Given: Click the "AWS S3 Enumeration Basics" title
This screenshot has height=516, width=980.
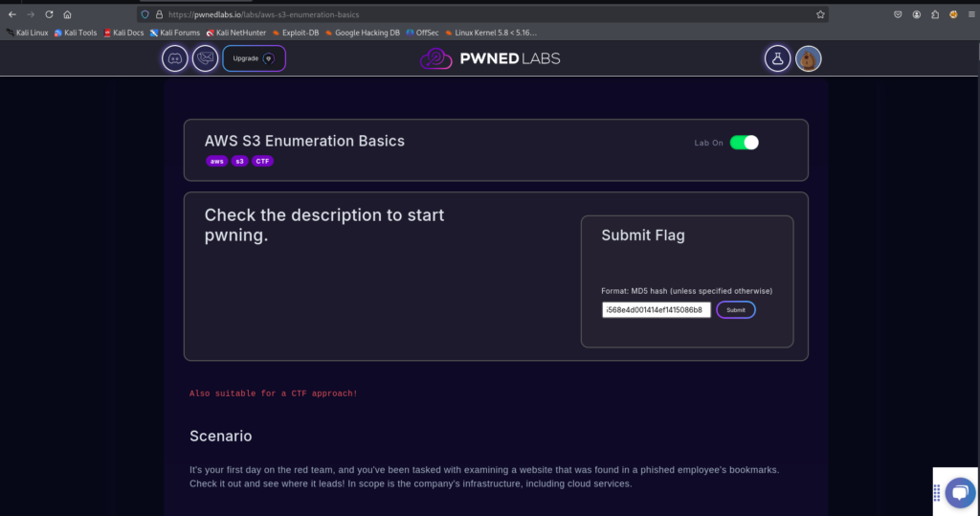Looking at the screenshot, I should (304, 141).
